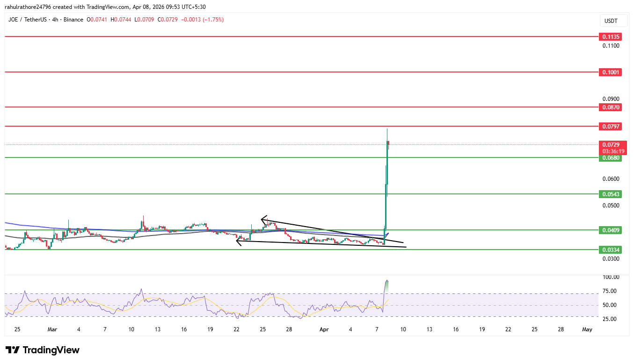The width and height of the screenshot is (634, 364).
Task: Click the red 0.0797 resistance price tag
Action: click(612, 126)
